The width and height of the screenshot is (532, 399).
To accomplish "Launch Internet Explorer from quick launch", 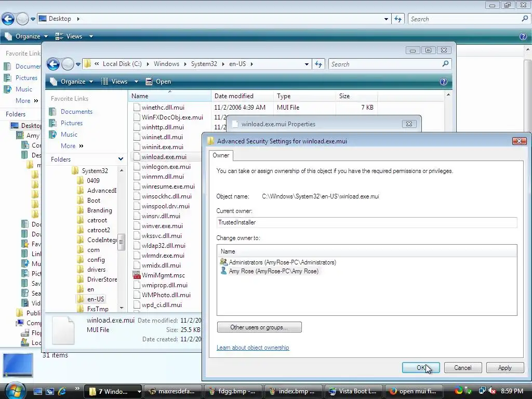I will (x=62, y=391).
